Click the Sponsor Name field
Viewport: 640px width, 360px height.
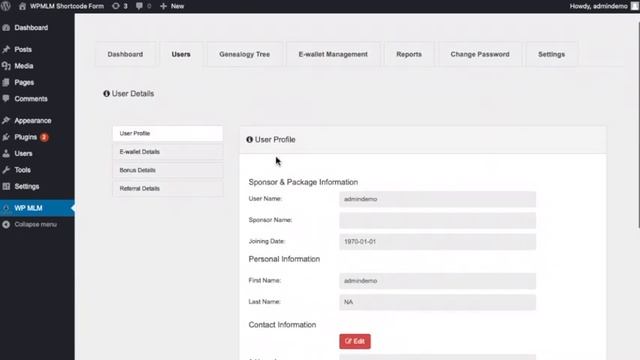click(438, 220)
